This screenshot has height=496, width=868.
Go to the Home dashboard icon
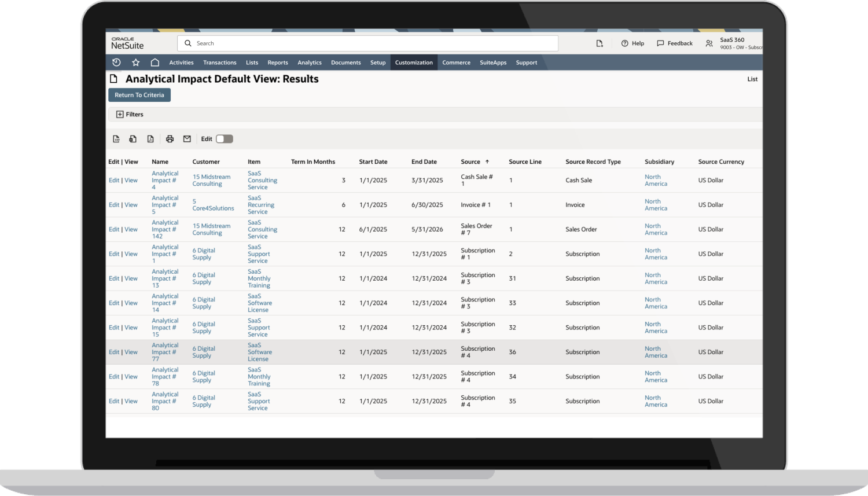pyautogui.click(x=155, y=63)
